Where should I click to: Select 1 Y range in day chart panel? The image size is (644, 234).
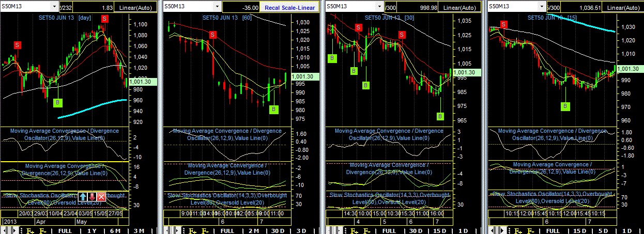click(x=91, y=230)
